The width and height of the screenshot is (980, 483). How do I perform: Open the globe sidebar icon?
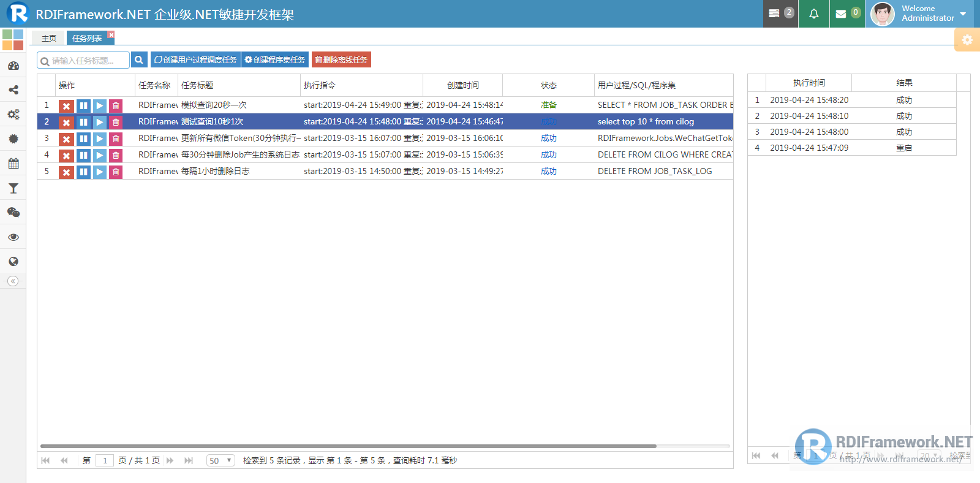tap(13, 262)
